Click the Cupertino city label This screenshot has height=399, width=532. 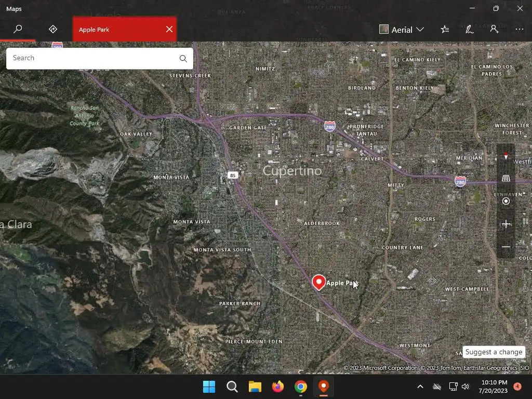[x=292, y=170]
